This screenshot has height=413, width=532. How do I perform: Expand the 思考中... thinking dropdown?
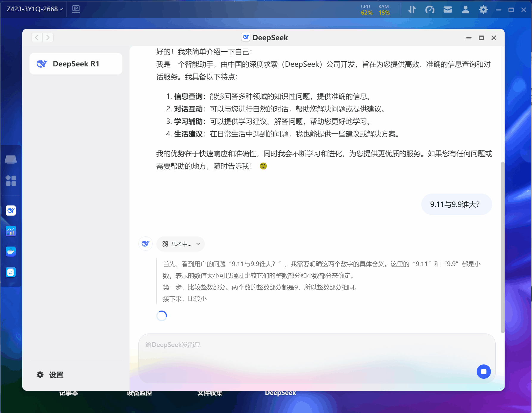pos(180,244)
